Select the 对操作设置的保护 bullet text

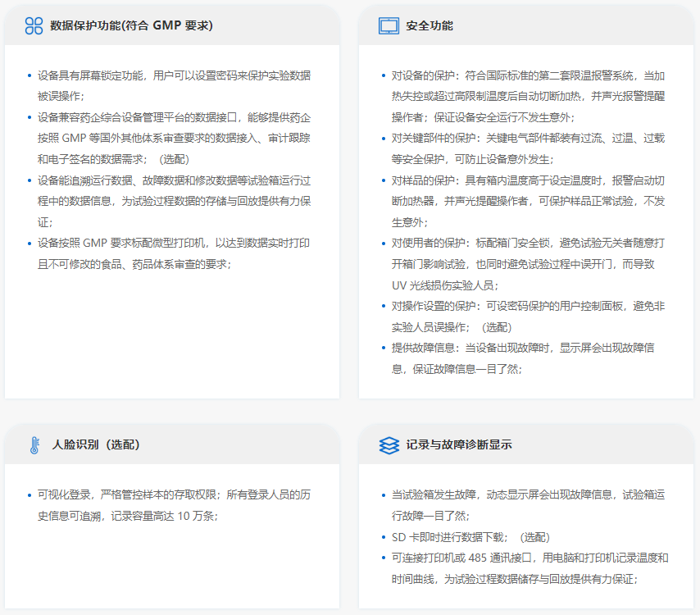coord(528,317)
